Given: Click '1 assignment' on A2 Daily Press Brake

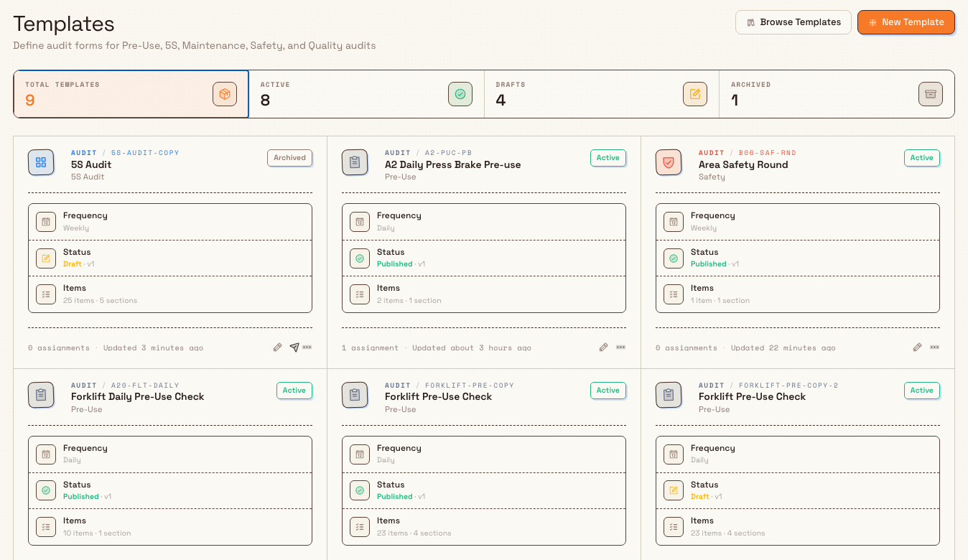Looking at the screenshot, I should coord(370,348).
